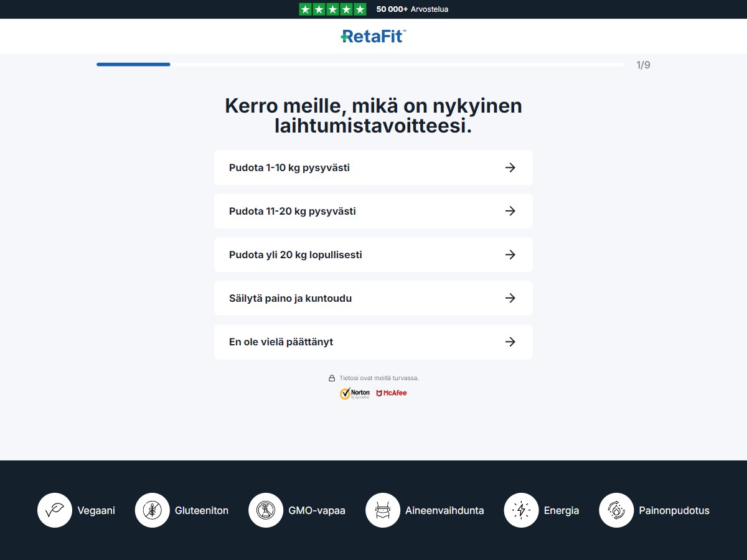Image resolution: width=747 pixels, height=560 pixels.
Task: Pick "Pudota yli 20 kg lopullisesti"
Action: point(374,254)
